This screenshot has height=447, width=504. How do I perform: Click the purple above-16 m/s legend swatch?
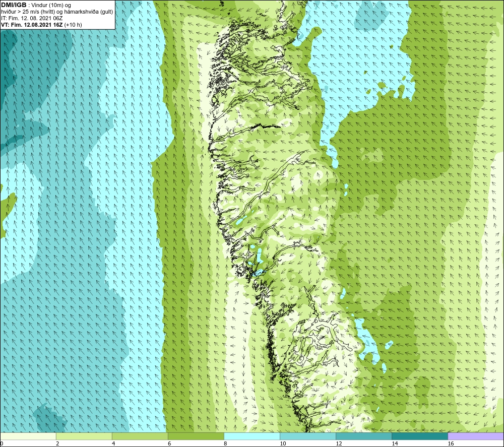(476, 436)
